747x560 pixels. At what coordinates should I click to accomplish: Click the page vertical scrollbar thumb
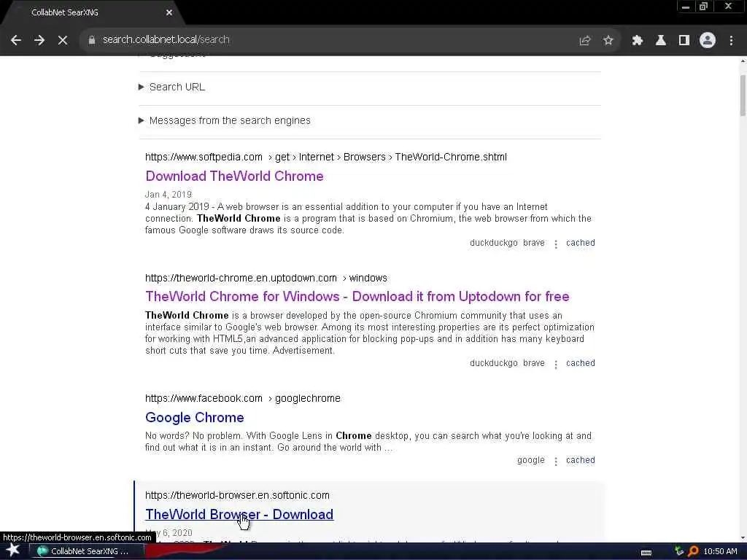(743, 96)
